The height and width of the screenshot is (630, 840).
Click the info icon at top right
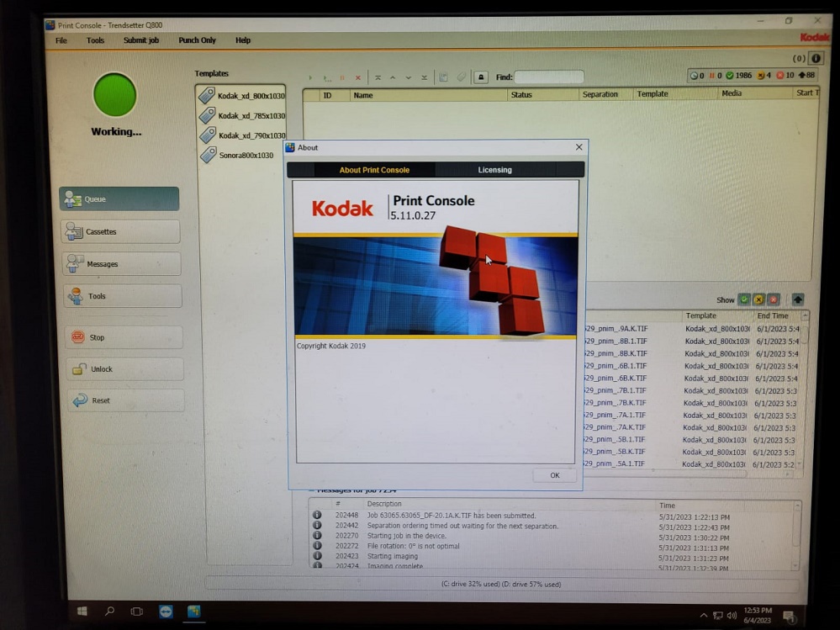coord(815,59)
